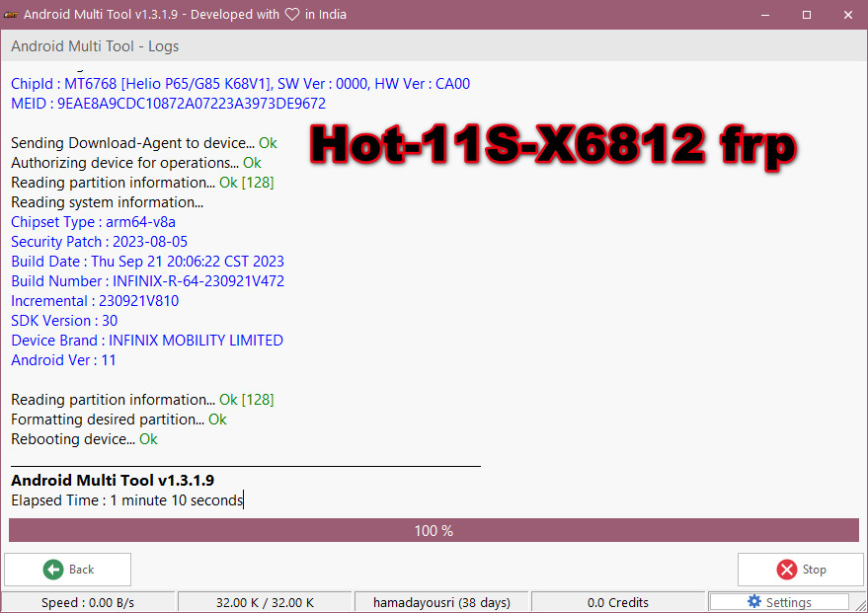Screen dimensions: 868x613
Task: Click the Build Date log line
Action: pyautogui.click(x=147, y=262)
